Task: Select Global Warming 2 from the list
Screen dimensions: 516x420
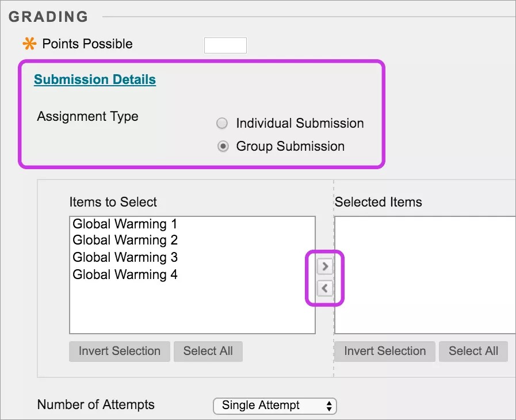Action: [x=124, y=240]
